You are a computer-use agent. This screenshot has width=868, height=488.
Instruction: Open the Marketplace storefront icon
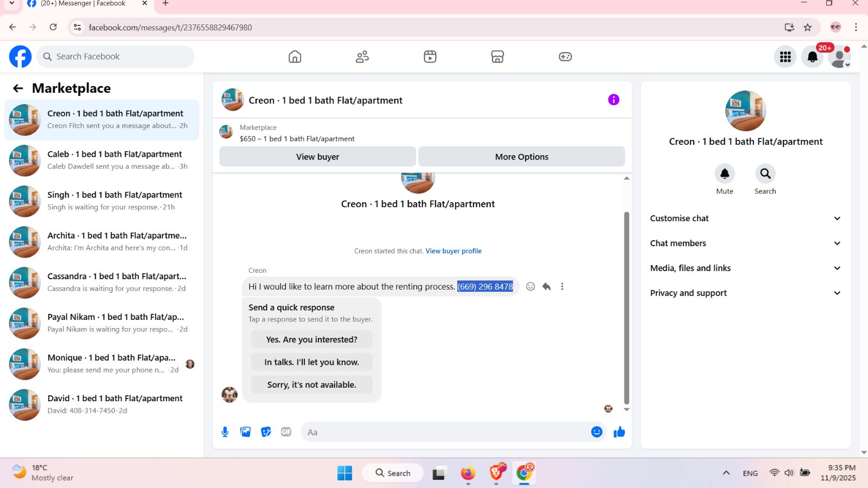click(x=497, y=56)
